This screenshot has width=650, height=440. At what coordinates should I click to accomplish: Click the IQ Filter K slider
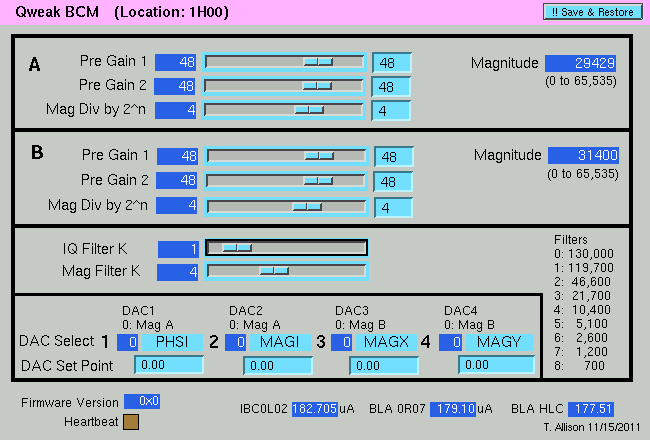(286, 248)
